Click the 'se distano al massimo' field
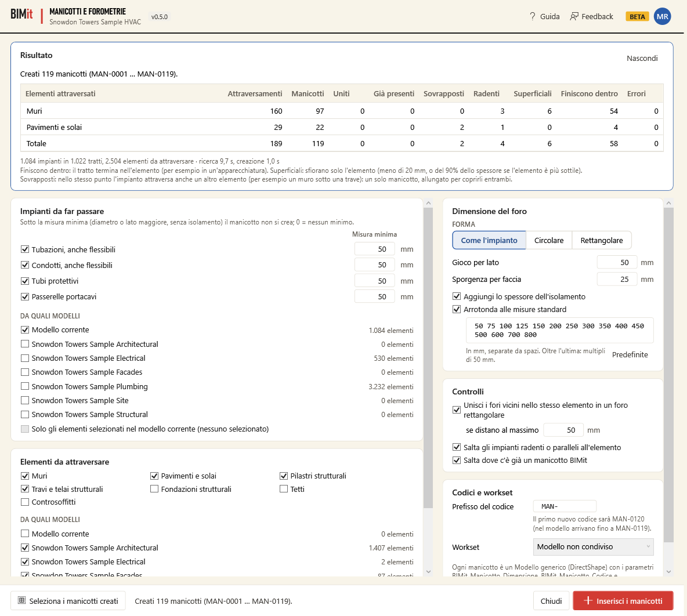The height and width of the screenshot is (616, 687). (x=563, y=430)
